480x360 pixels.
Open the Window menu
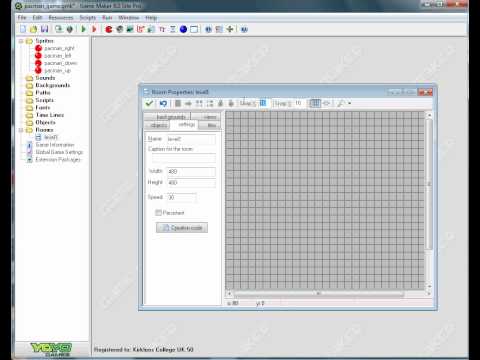[x=128, y=17]
